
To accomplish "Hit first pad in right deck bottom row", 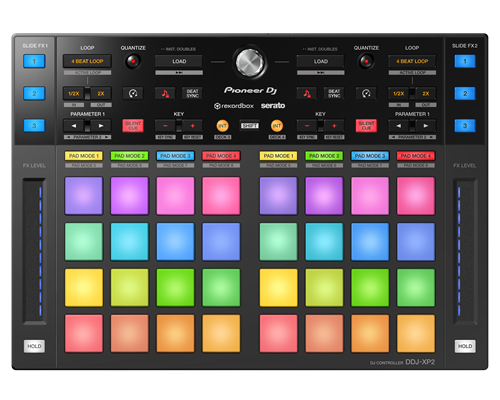I will click(x=278, y=333).
